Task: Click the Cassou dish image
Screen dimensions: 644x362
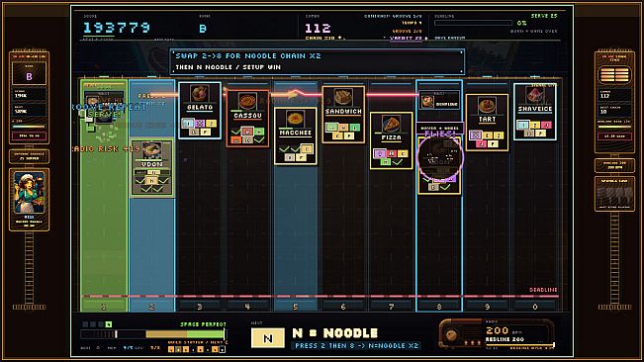Action: (x=247, y=101)
